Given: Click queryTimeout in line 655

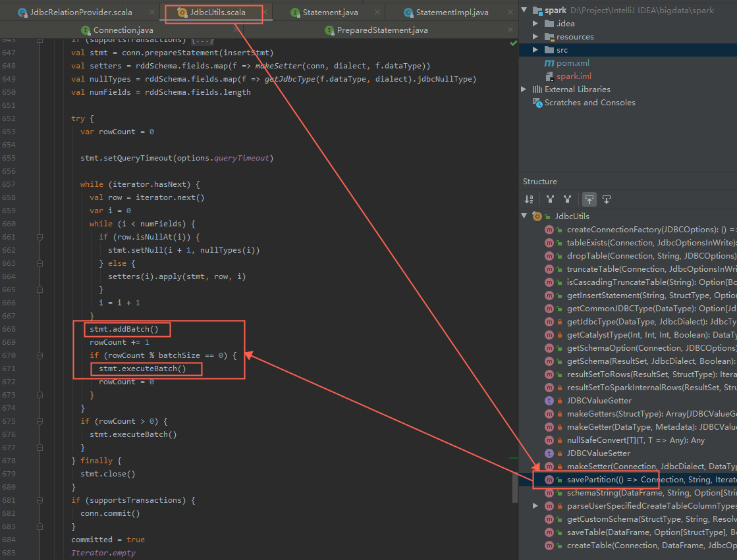Looking at the screenshot, I should [x=242, y=159].
